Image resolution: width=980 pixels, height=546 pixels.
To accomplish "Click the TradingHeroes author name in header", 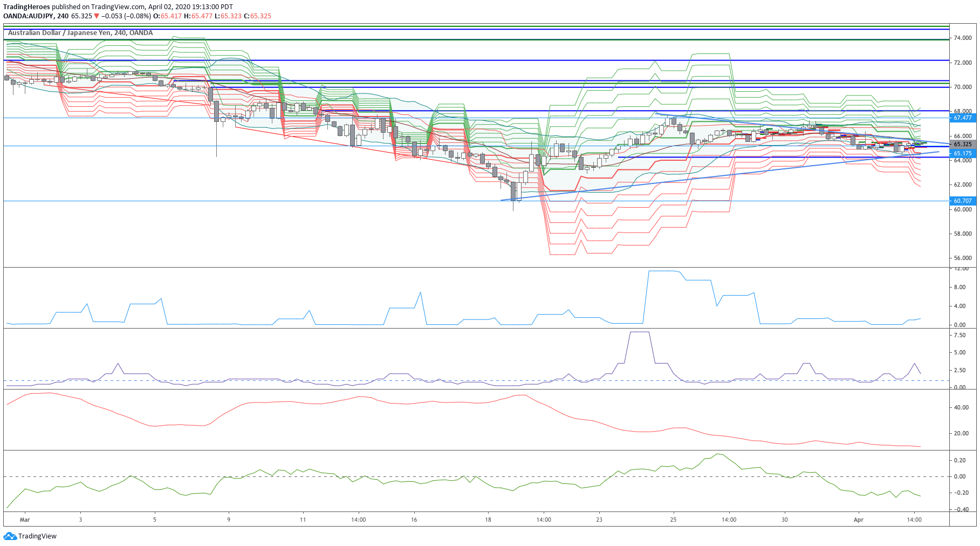I will tap(26, 7).
